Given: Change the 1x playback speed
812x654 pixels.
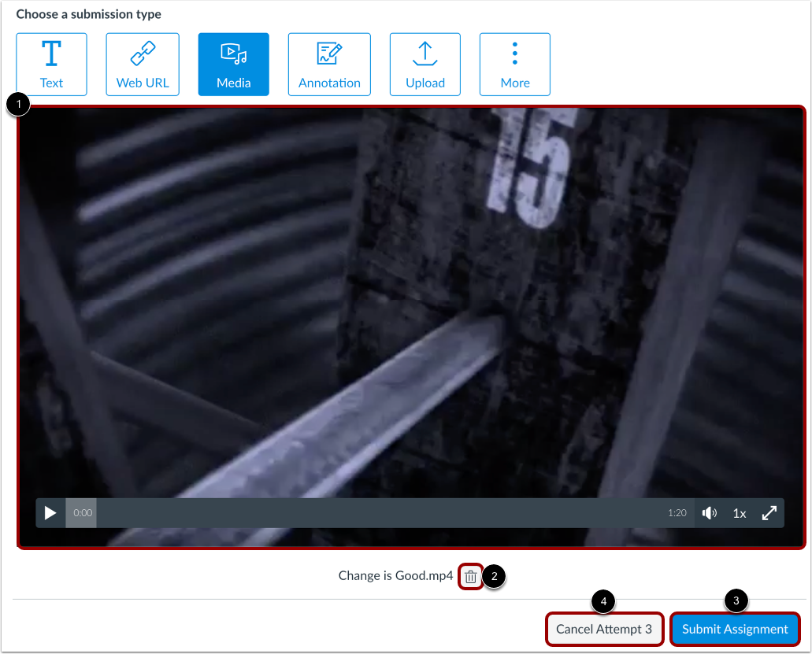Looking at the screenshot, I should point(739,513).
